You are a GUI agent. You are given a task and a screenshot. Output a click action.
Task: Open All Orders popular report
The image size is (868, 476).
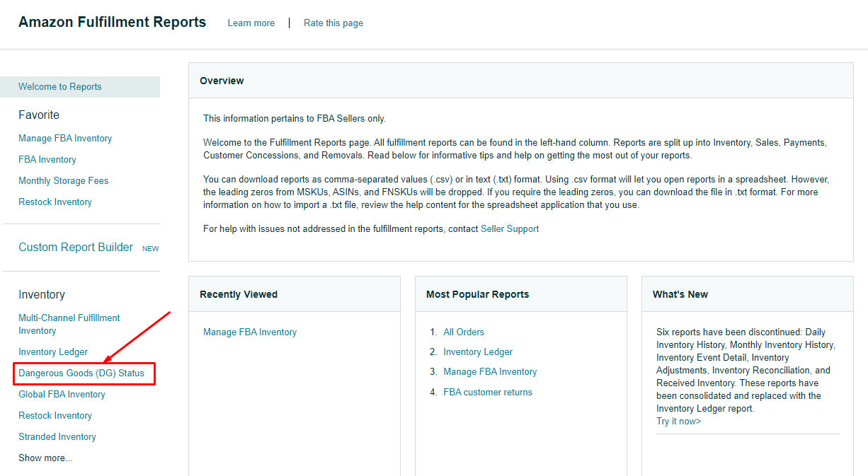464,332
